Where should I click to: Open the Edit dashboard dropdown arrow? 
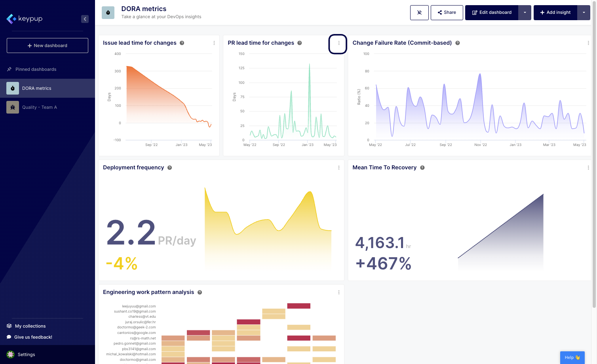pyautogui.click(x=525, y=12)
